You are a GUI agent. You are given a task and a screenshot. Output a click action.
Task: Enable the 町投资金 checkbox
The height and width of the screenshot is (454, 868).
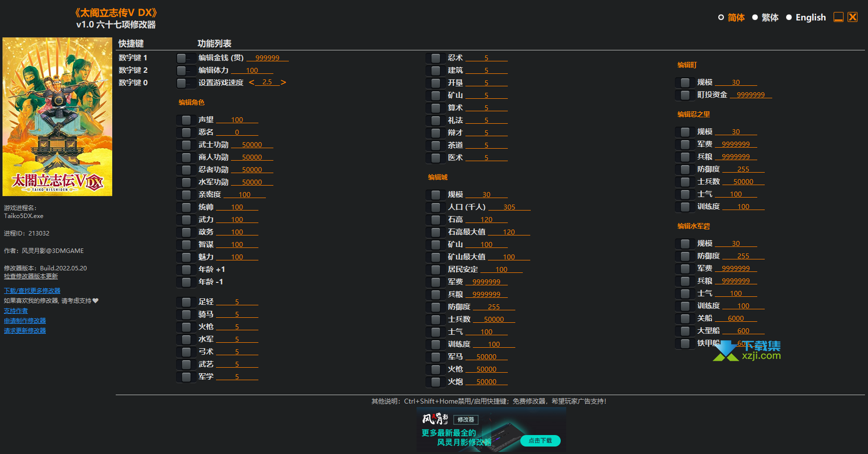(x=684, y=95)
